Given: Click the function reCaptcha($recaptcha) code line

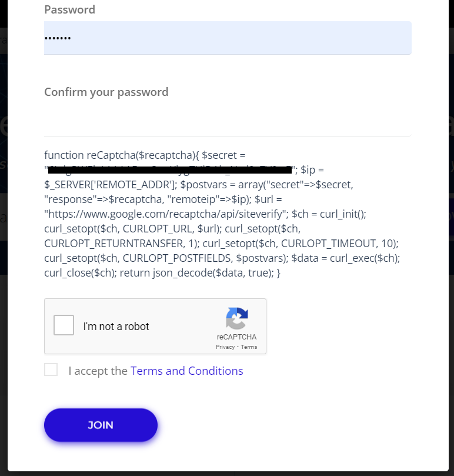Looking at the screenshot, I should point(121,155).
